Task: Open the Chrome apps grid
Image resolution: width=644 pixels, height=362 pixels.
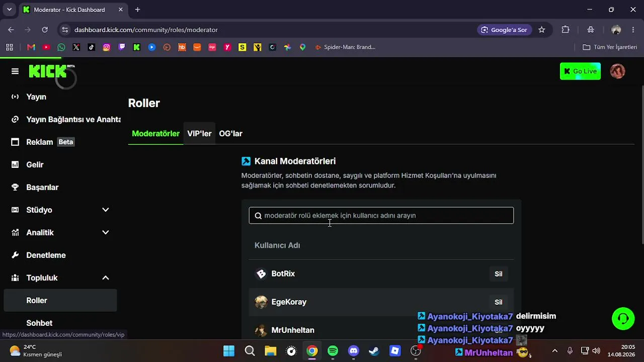Action: click(10, 47)
